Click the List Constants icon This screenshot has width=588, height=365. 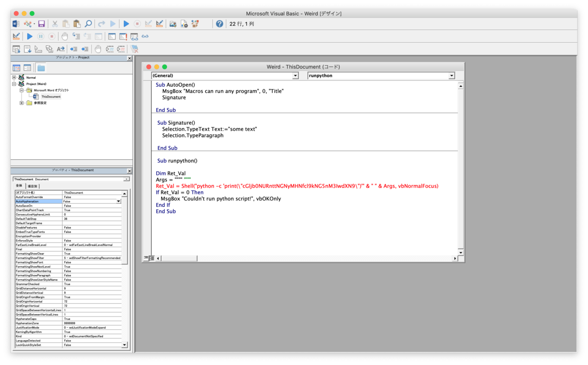(x=27, y=49)
